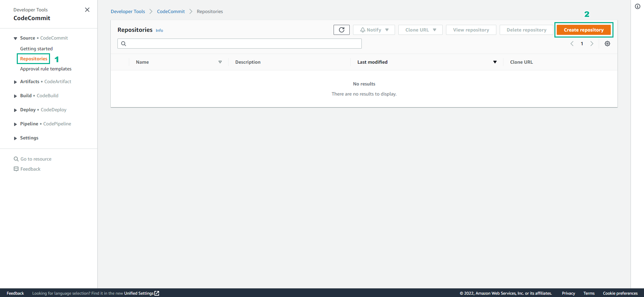The image size is (644, 297).
Task: Expand the Pipeline CodePipeline section
Action: (x=15, y=124)
